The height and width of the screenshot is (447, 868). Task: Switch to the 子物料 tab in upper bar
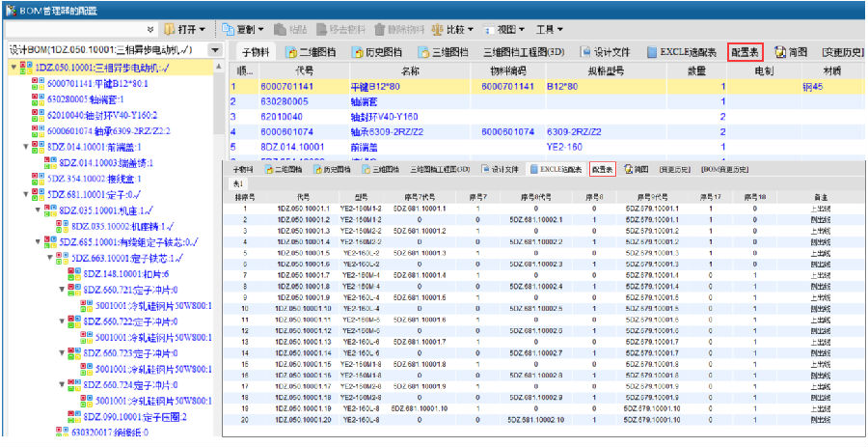pyautogui.click(x=257, y=51)
